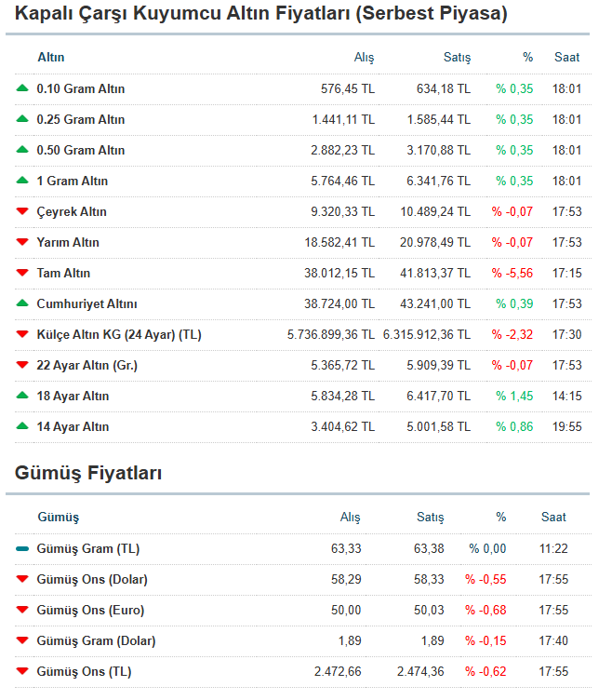
Task: Click the green up arrow beside 14 Ayar Altın
Action: (22, 426)
